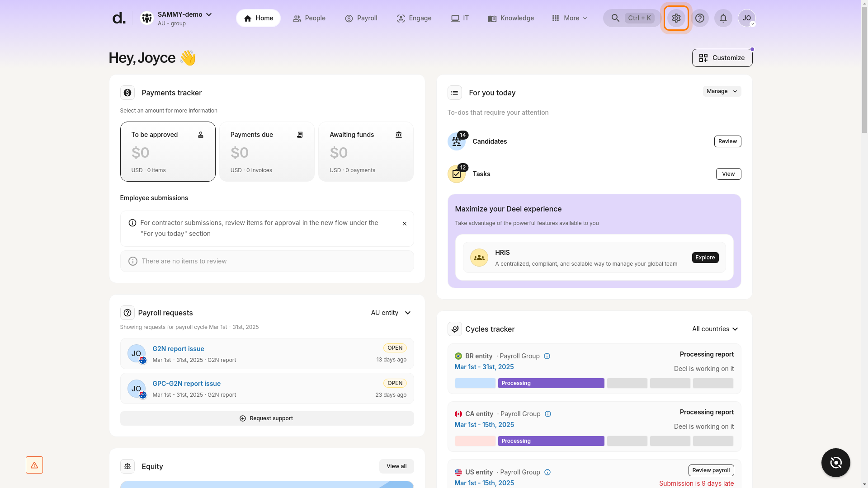Open the AU entity dropdown
Image resolution: width=868 pixels, height=488 pixels.
point(391,313)
